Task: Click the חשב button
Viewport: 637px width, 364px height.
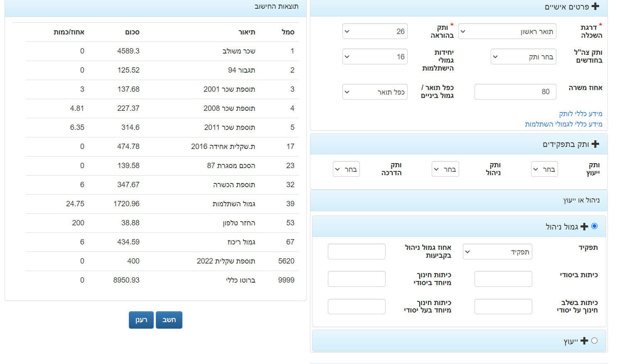Action: tap(169, 320)
